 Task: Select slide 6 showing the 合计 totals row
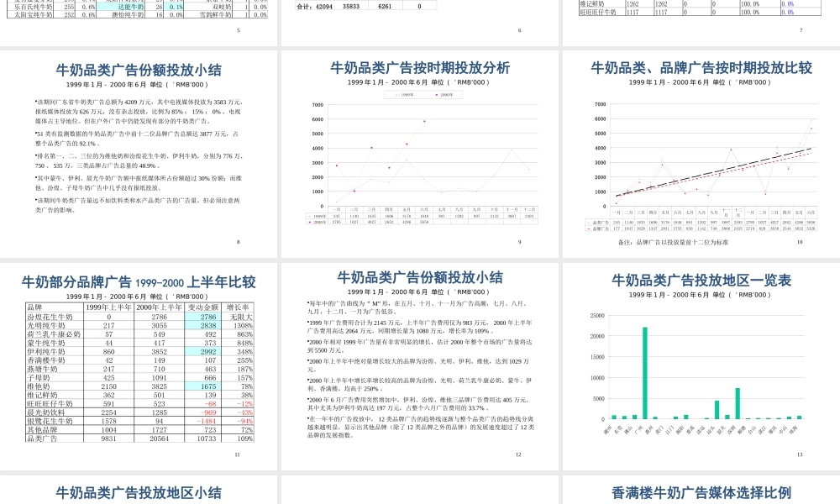420,23
